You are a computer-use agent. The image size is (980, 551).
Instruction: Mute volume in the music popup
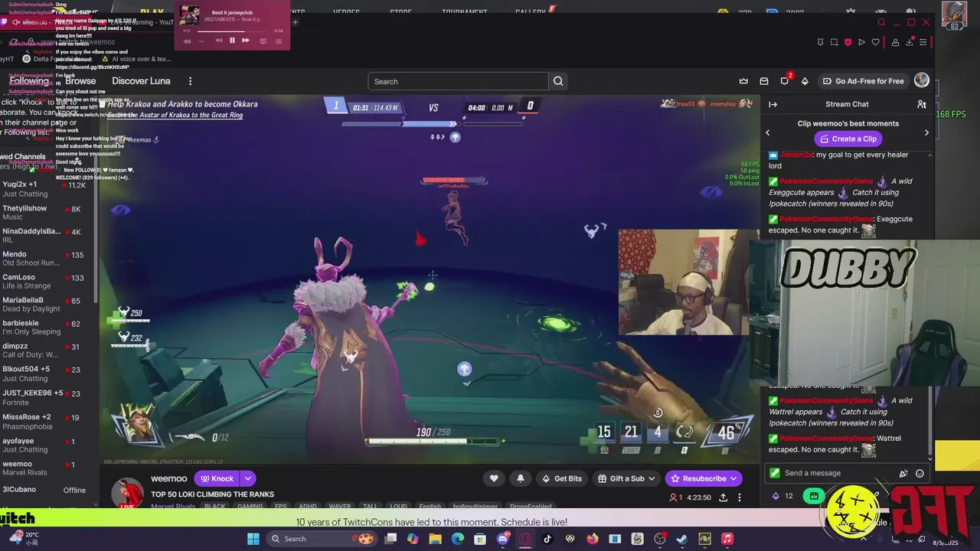pyautogui.click(x=186, y=41)
